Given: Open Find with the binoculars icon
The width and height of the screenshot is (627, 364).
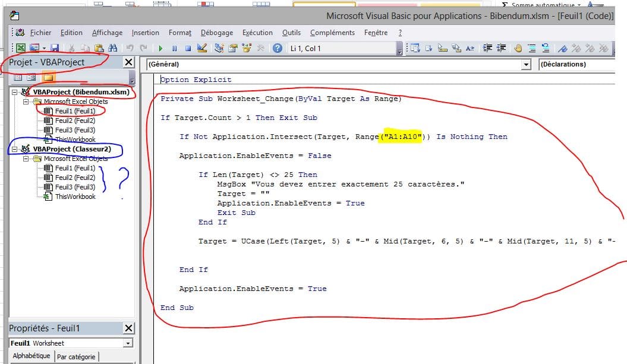Looking at the screenshot, I should click(113, 48).
